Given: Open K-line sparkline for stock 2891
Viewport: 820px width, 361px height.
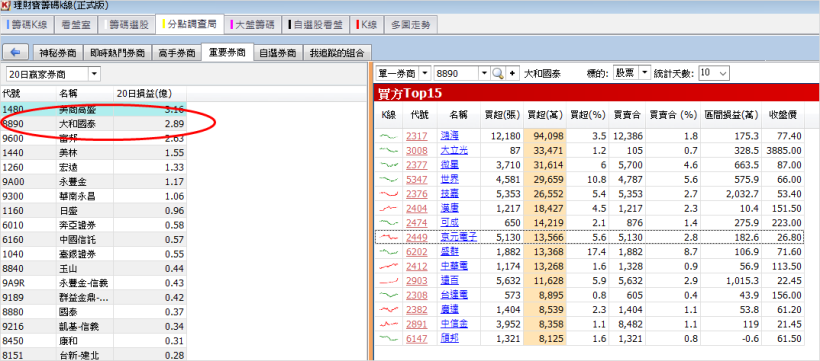Looking at the screenshot, I should pyautogui.click(x=389, y=324).
